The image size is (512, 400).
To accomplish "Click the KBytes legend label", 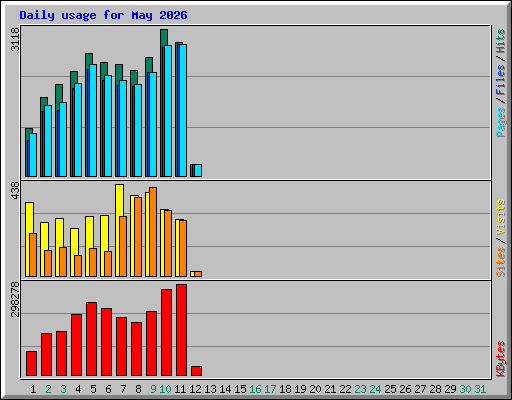I will 501,359.
